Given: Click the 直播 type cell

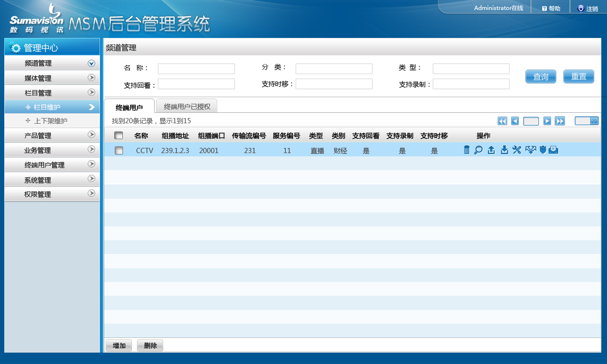Looking at the screenshot, I should [317, 151].
